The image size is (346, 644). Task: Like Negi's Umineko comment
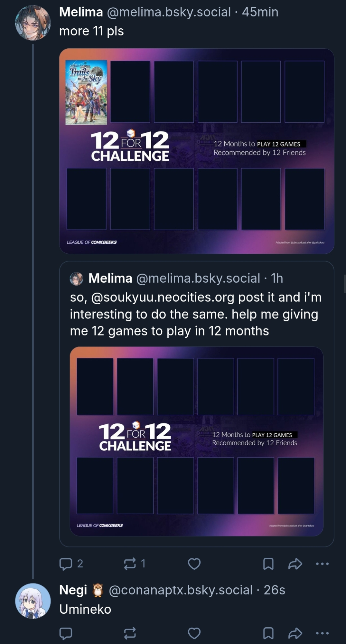click(x=194, y=633)
